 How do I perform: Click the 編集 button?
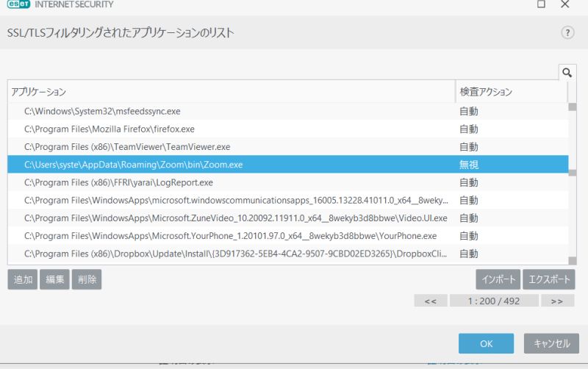[54, 279]
